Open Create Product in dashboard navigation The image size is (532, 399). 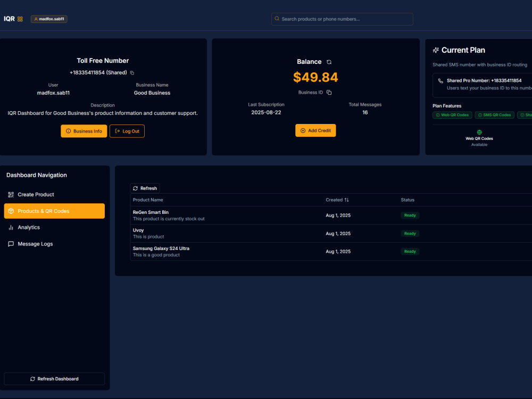(54, 194)
